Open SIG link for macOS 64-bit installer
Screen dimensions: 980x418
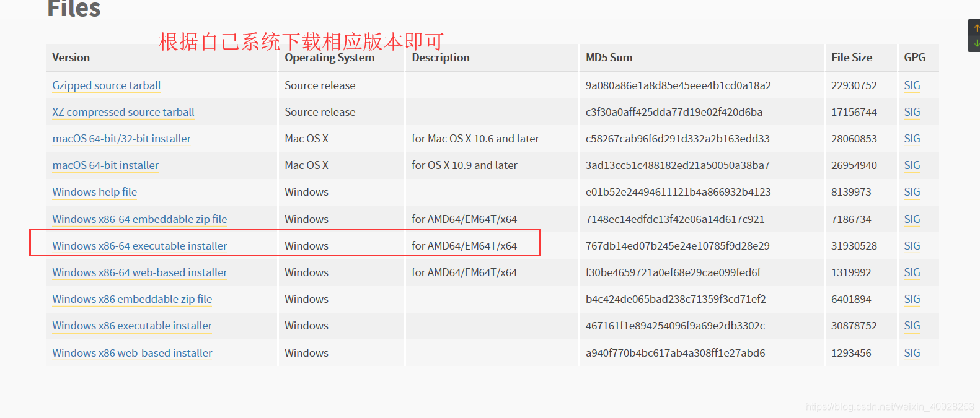click(x=912, y=165)
